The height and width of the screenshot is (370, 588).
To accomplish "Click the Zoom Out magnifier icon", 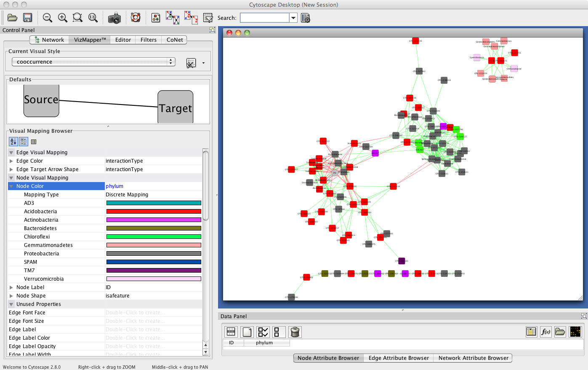I will (x=48, y=18).
